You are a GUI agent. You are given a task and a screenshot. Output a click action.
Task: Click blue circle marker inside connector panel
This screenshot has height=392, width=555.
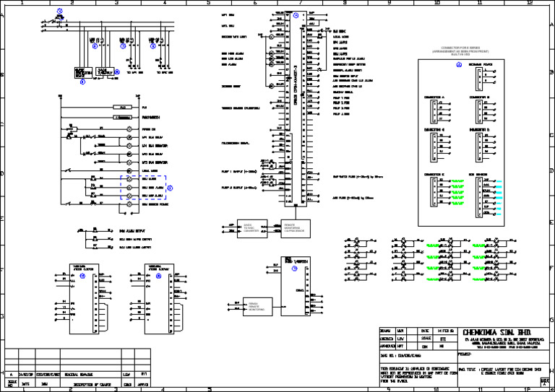[459, 65]
